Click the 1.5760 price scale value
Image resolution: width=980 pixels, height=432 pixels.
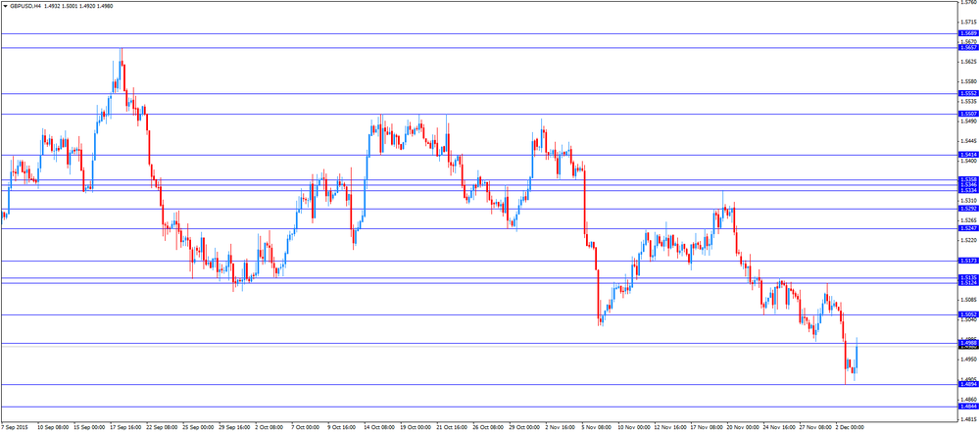click(x=967, y=3)
